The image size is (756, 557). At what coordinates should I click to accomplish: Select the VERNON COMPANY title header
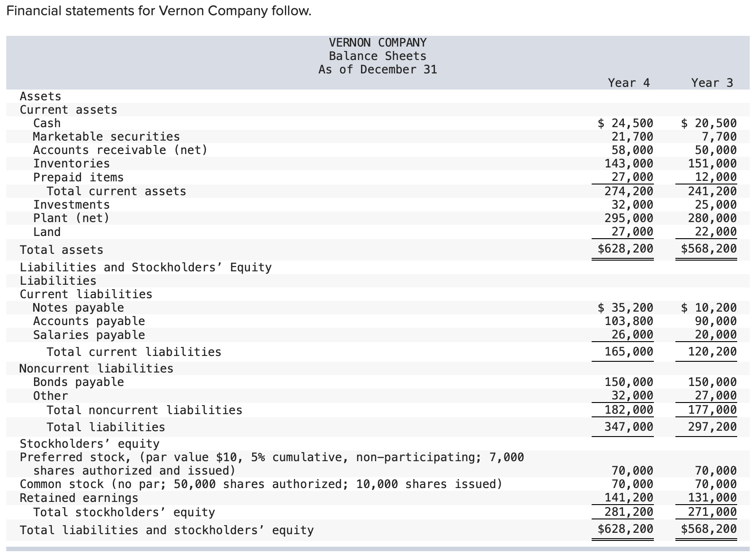(x=378, y=43)
